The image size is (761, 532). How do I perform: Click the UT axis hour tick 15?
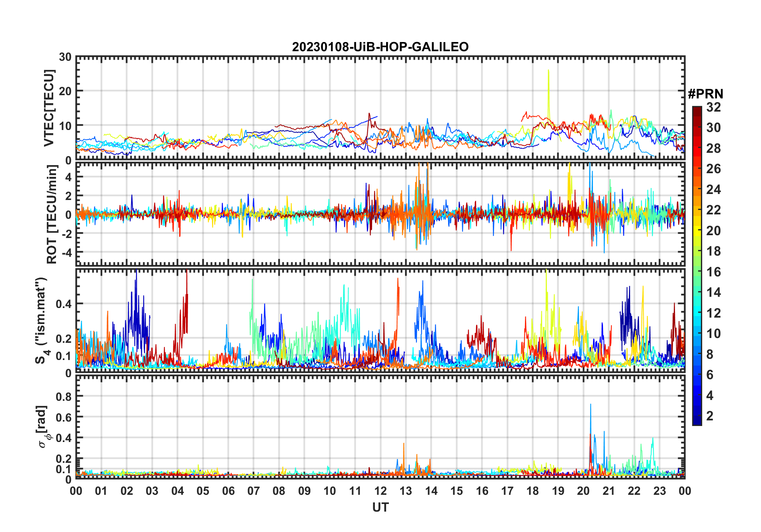[457, 491]
